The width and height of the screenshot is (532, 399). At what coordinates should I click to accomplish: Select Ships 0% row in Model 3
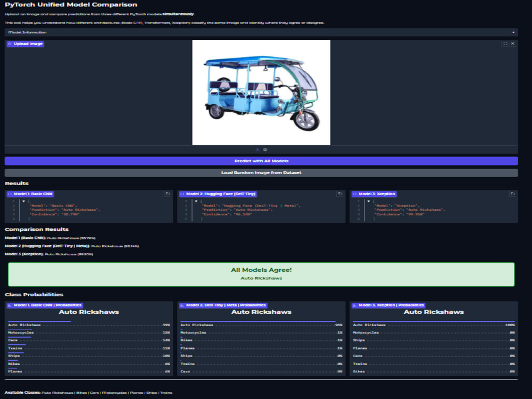434,339
